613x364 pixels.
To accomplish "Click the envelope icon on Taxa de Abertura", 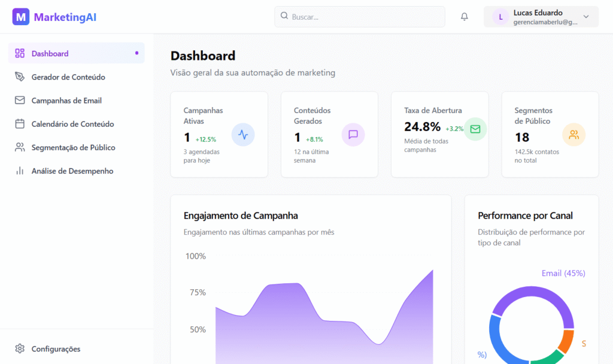I will [x=475, y=129].
